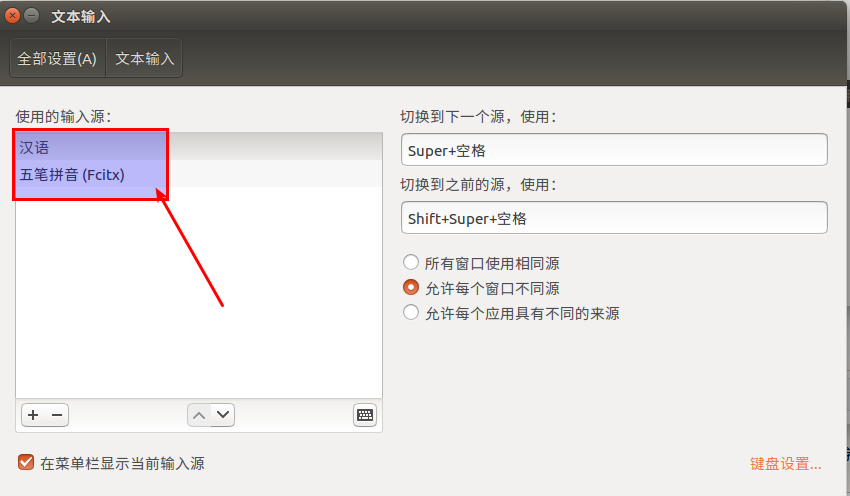Image resolution: width=850 pixels, height=496 pixels.
Task: Toggle 在菜单栏显示当前输入源 checkbox
Action: click(25, 462)
